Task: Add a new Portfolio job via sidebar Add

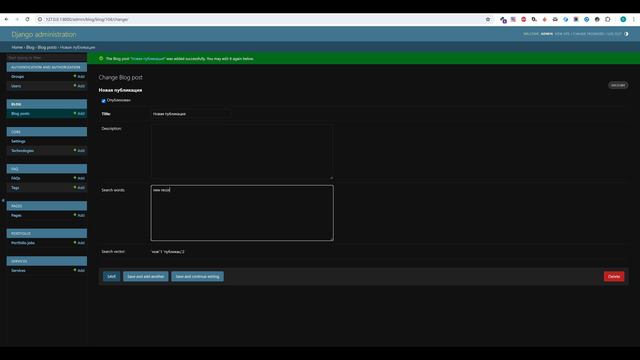Action: pos(80,243)
